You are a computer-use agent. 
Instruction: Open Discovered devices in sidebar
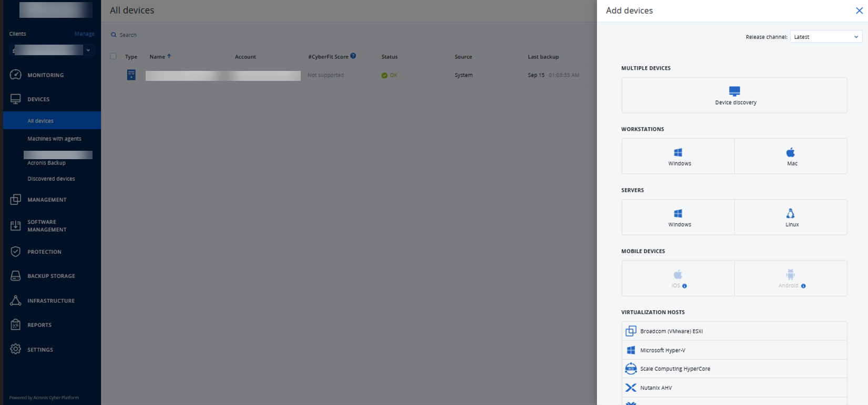[x=51, y=179]
